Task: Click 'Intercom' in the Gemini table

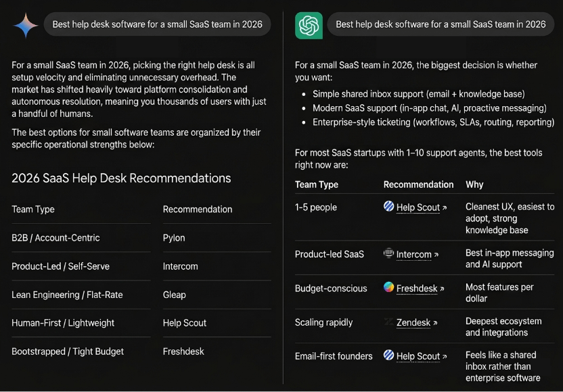Action: pos(180,266)
